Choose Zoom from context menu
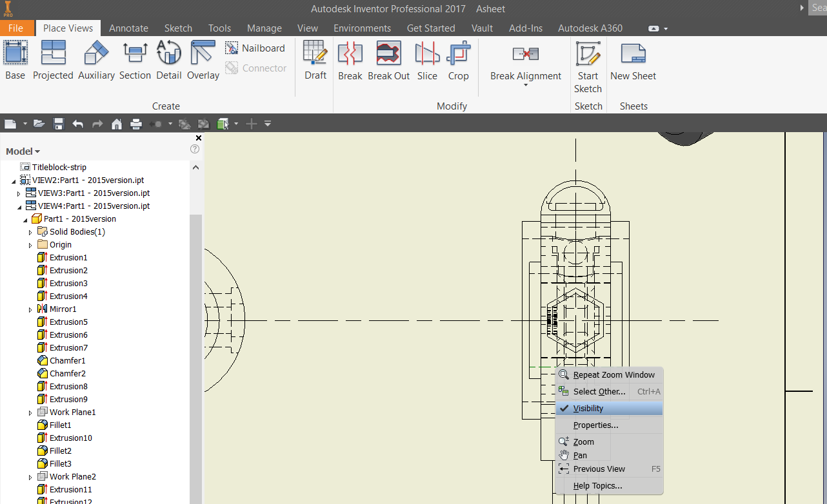This screenshot has height=504, width=827. point(608,441)
